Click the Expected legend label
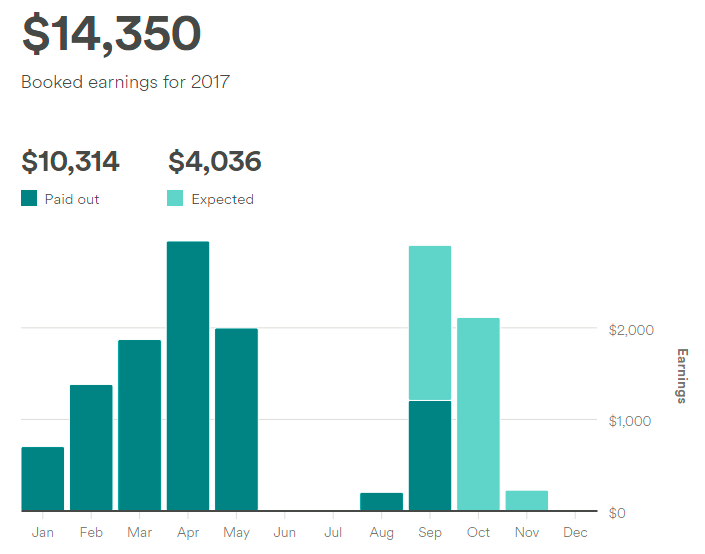This screenshot has width=705, height=554. pos(223,199)
